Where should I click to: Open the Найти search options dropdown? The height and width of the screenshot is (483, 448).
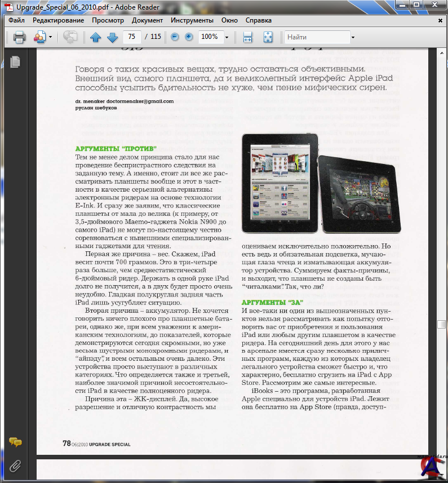pyautogui.click(x=353, y=37)
